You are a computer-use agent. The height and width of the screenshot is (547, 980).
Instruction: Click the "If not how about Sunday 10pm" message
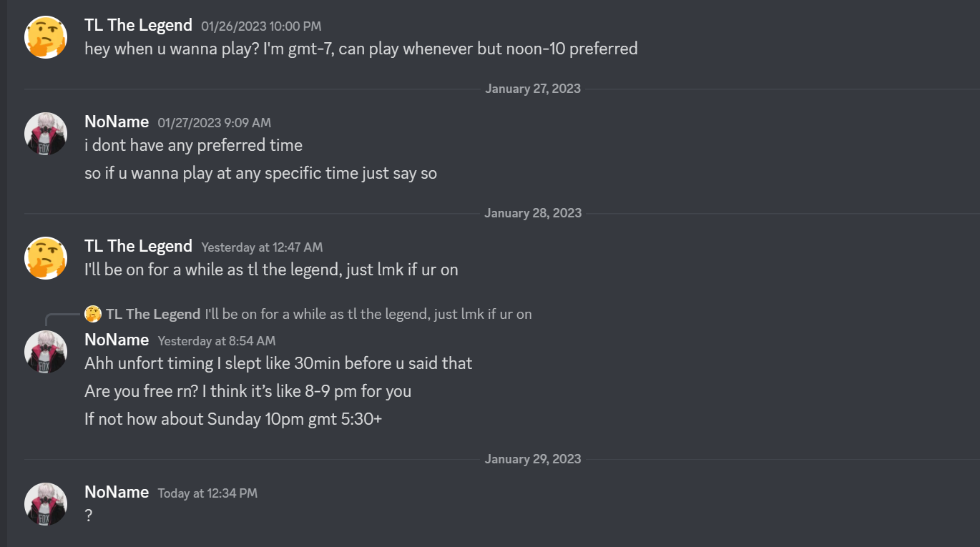[233, 418]
